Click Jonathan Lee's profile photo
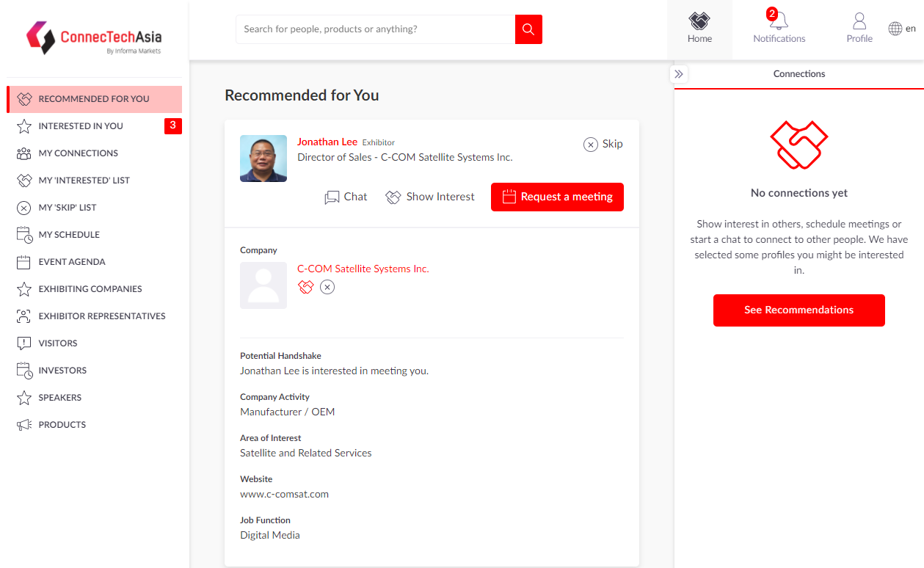 pos(263,159)
